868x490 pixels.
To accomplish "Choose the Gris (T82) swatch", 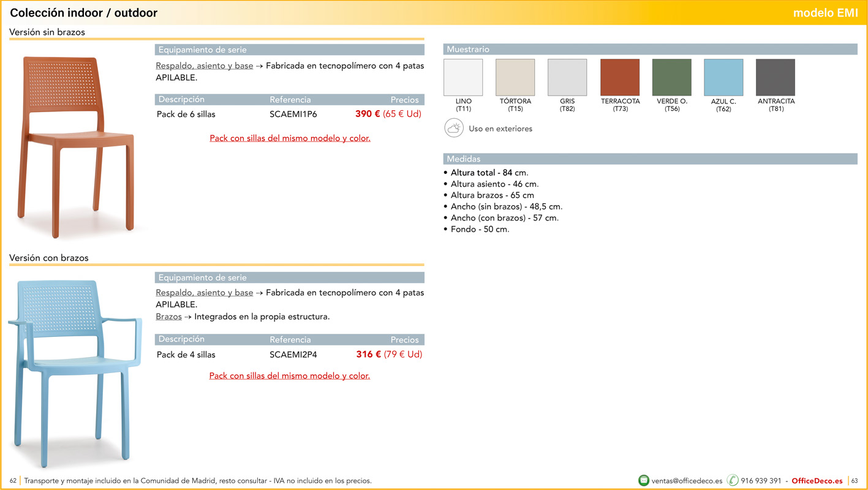I will point(567,78).
